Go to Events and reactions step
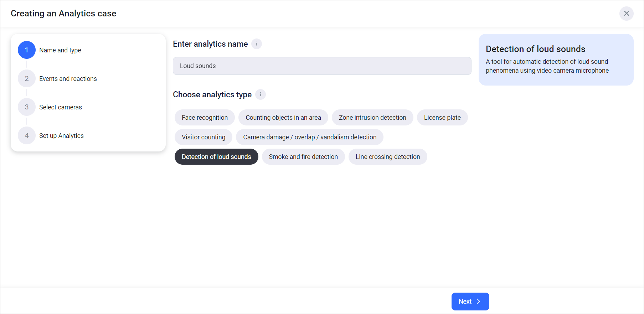 click(x=68, y=79)
